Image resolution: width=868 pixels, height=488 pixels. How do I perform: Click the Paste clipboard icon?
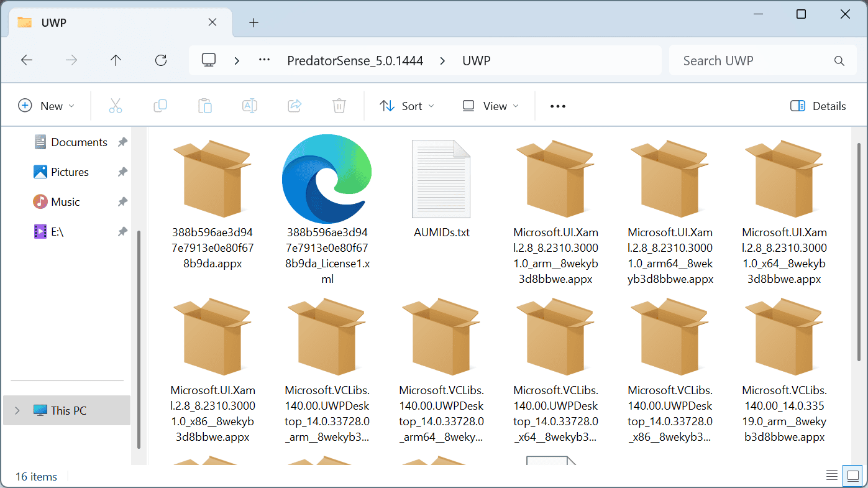[205, 106]
